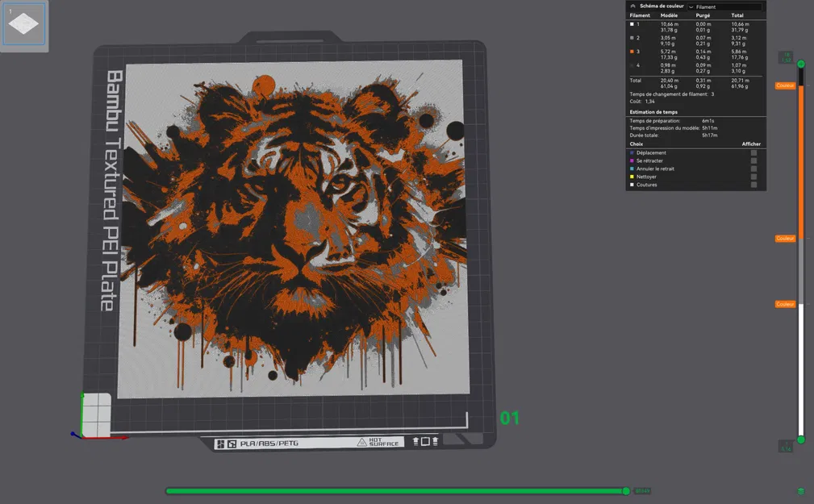Click the cyan Annuler le retrait legend swatch
The image size is (814, 504).
coord(632,169)
